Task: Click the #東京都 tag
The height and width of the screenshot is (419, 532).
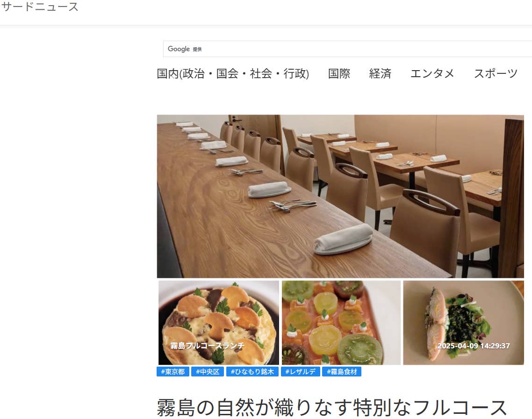Action: tap(173, 372)
